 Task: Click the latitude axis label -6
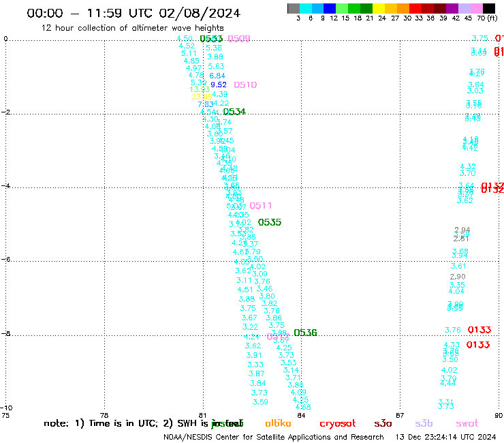pyautogui.click(x=5, y=259)
